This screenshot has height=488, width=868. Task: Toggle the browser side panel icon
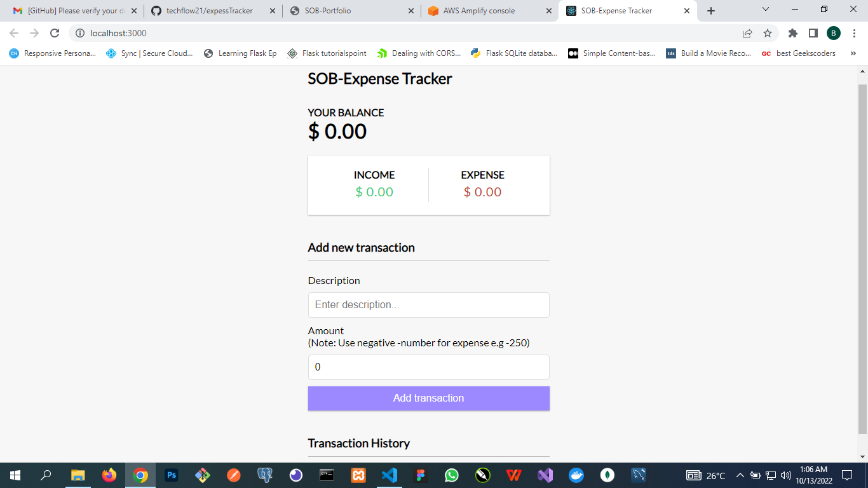tap(813, 33)
